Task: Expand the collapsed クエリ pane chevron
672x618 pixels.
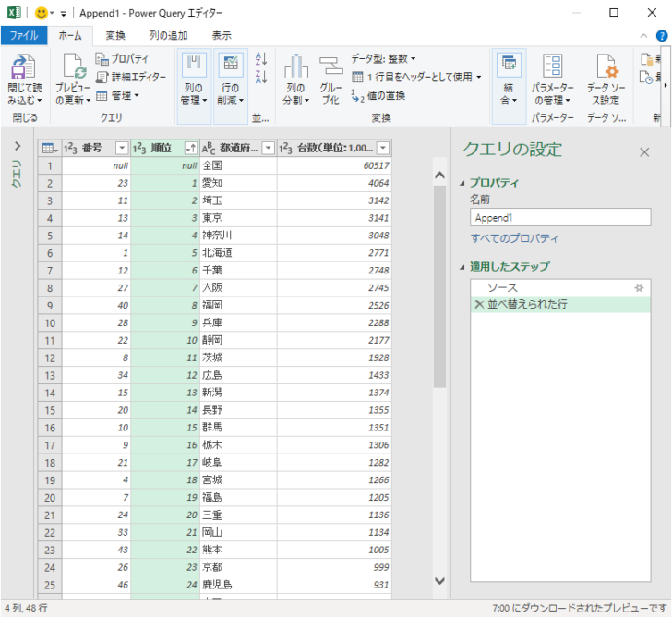Action: (x=17, y=146)
